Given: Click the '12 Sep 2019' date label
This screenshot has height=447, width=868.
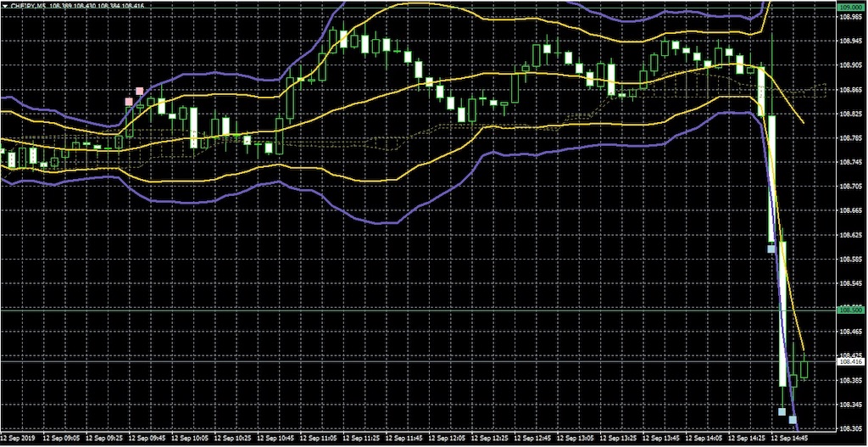Looking at the screenshot, I should [x=18, y=438].
